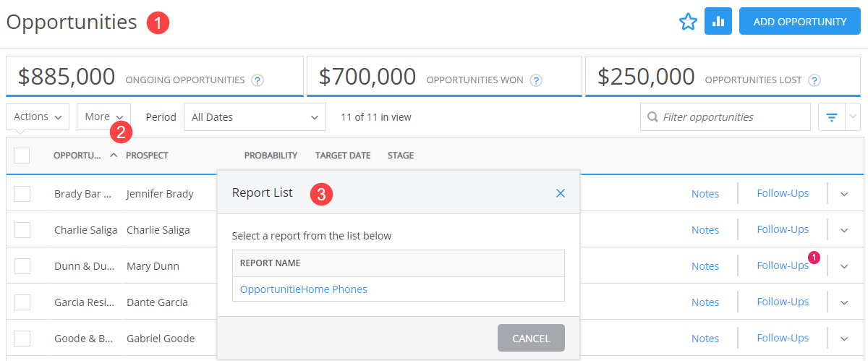This screenshot has width=868, height=361.
Task: Open Follow-Ups for Jennifer Brady row
Action: (783, 193)
